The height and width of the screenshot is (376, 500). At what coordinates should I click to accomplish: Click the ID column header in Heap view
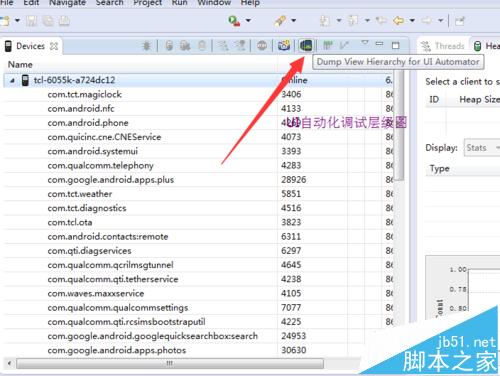click(x=434, y=99)
